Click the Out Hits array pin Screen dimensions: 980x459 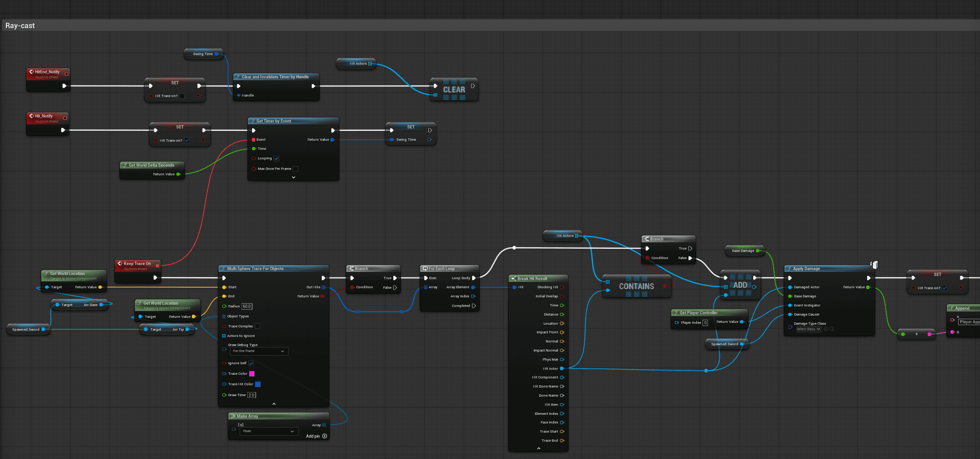323,287
